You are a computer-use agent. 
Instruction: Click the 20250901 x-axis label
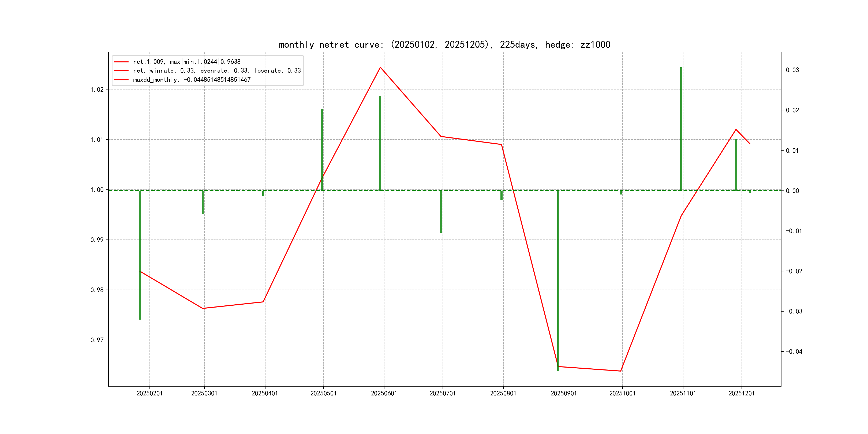click(564, 393)
